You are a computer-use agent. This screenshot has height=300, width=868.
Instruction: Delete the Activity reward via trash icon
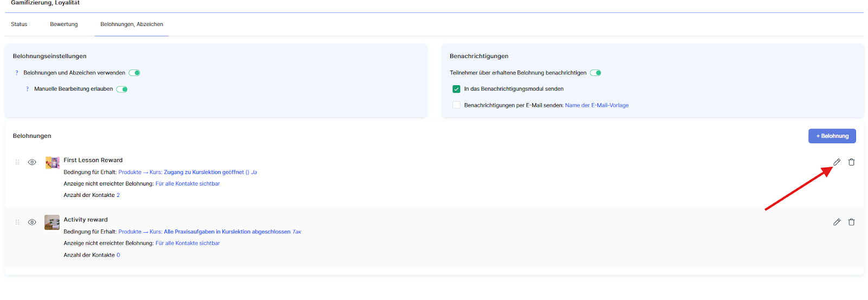(x=851, y=222)
